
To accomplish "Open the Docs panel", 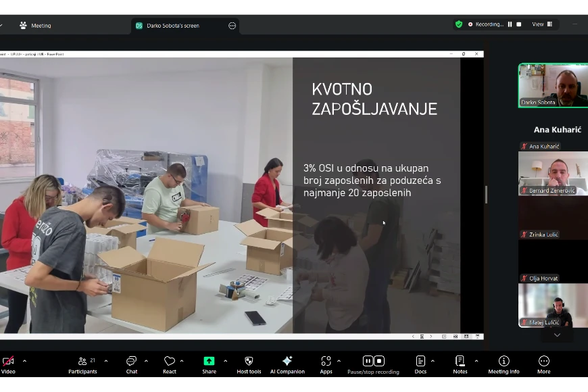I will [x=420, y=364].
